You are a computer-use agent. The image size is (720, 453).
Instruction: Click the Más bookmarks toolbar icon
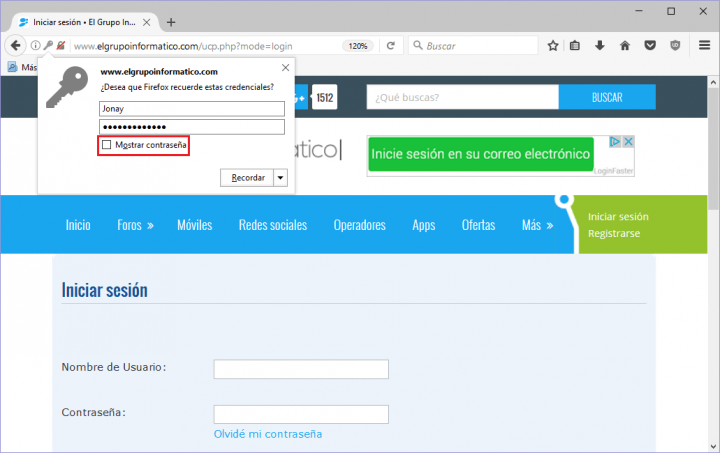(12, 67)
